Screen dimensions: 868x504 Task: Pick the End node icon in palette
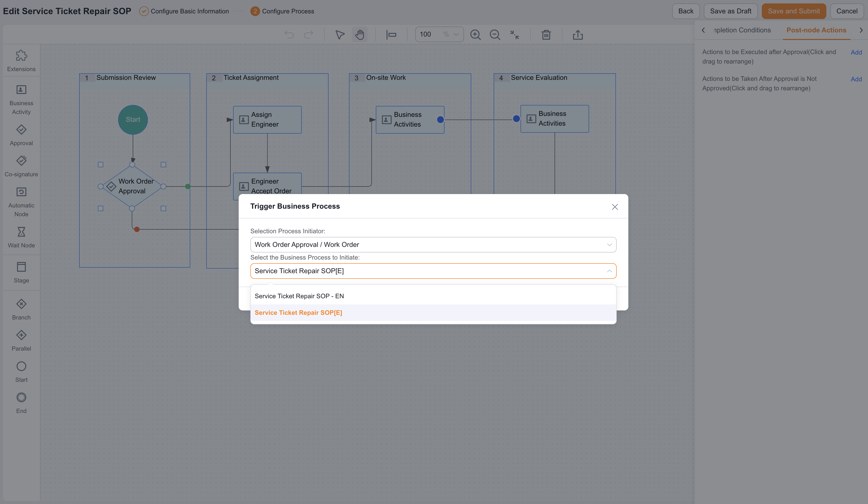(x=21, y=397)
